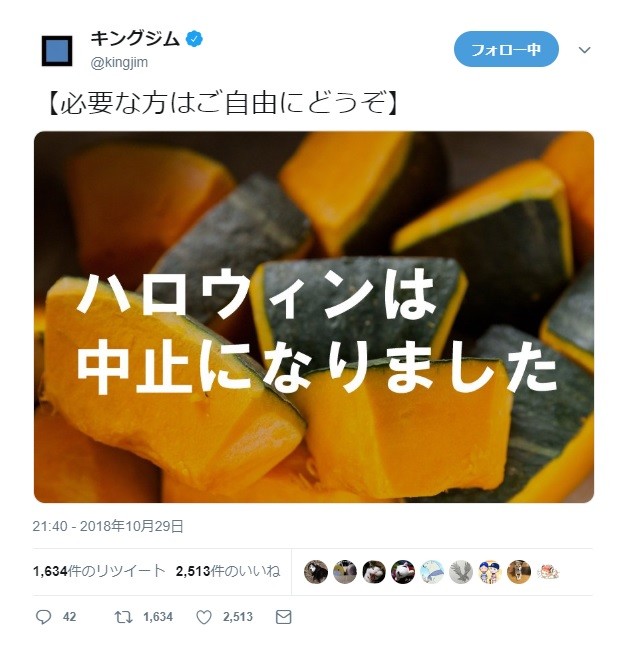The height and width of the screenshot is (650, 626).
Task: Click the reply speech bubble icon
Action: coord(43,617)
